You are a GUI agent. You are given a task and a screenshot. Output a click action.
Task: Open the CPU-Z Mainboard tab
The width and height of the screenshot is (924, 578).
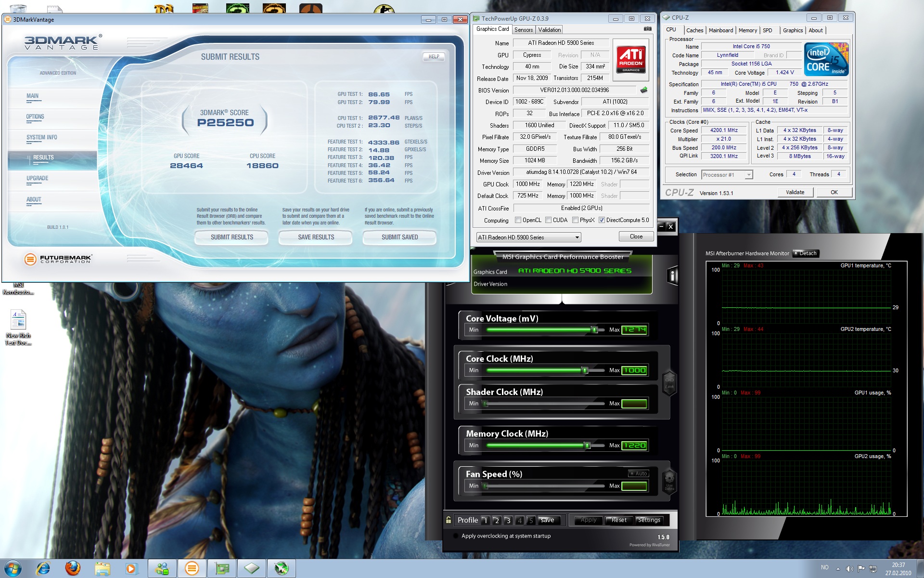pyautogui.click(x=720, y=30)
